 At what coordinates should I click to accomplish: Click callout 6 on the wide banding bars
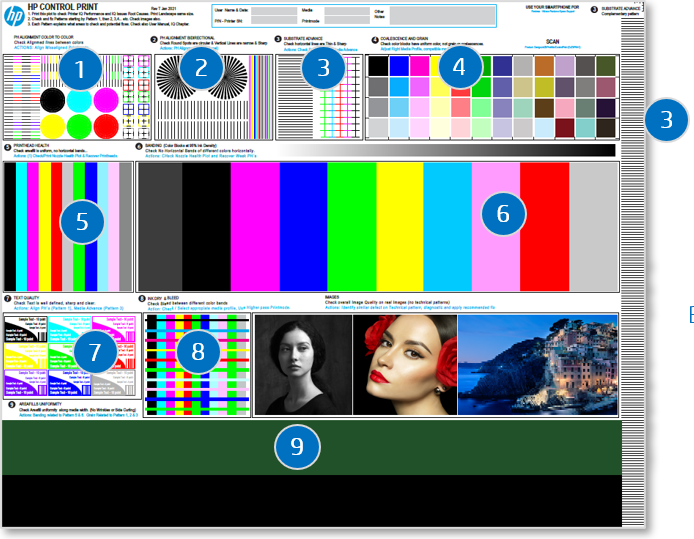(x=504, y=213)
